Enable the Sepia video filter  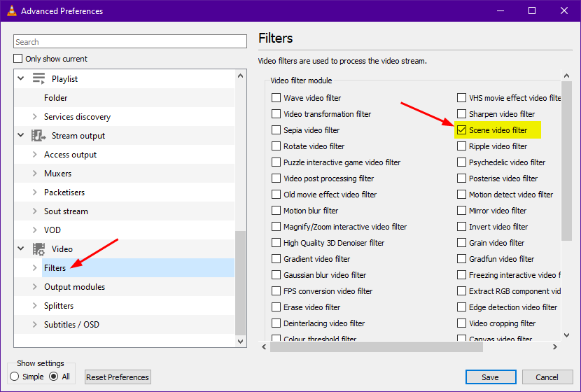point(276,130)
